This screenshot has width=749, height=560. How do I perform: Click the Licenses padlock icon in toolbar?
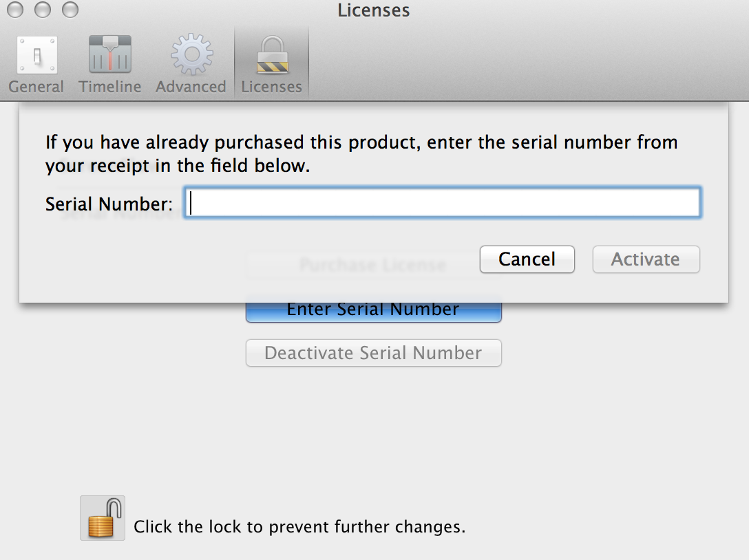[271, 55]
